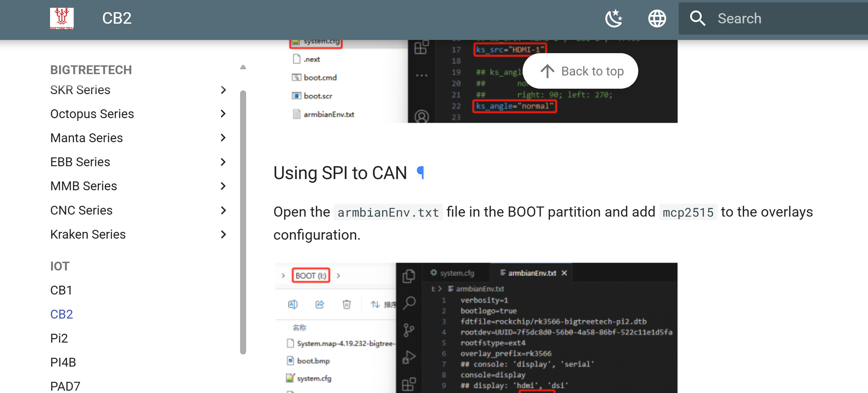Click the permalink pilcrow next to heading
Screen dimensions: 868x393
click(x=420, y=173)
